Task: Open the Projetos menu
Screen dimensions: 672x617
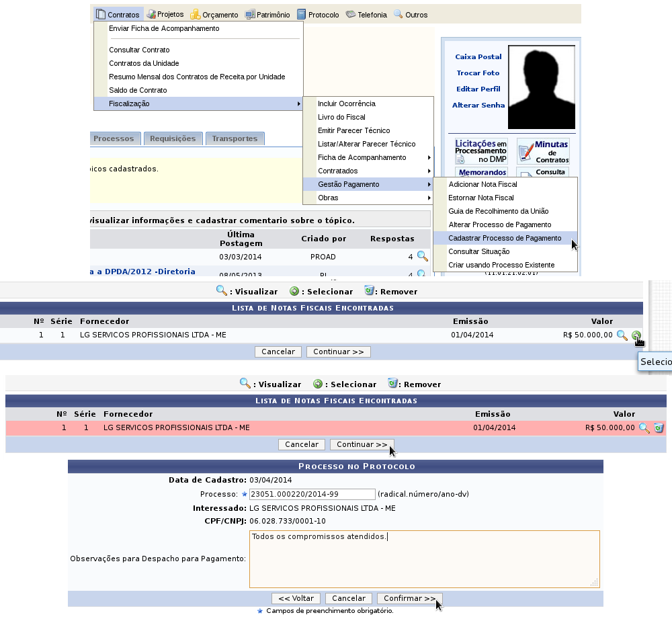Action: (x=165, y=15)
